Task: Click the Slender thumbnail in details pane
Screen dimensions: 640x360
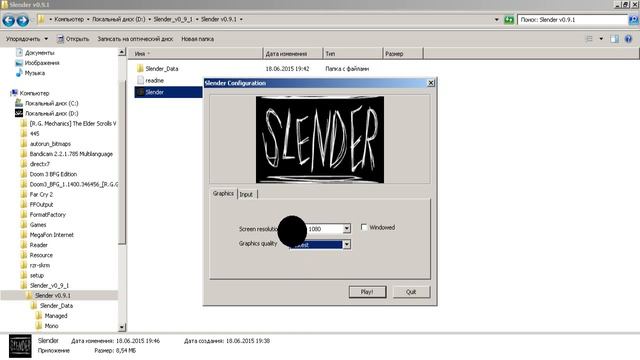Action: [20, 346]
